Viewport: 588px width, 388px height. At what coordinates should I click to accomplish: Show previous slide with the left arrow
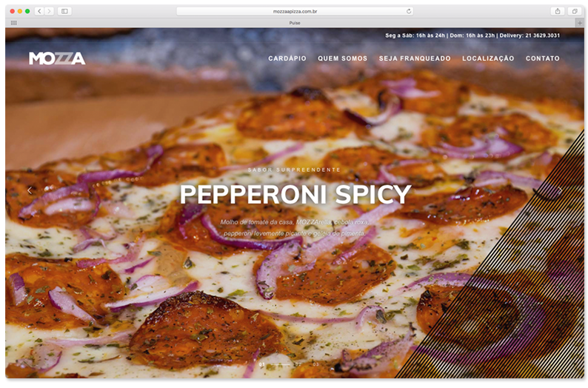30,190
